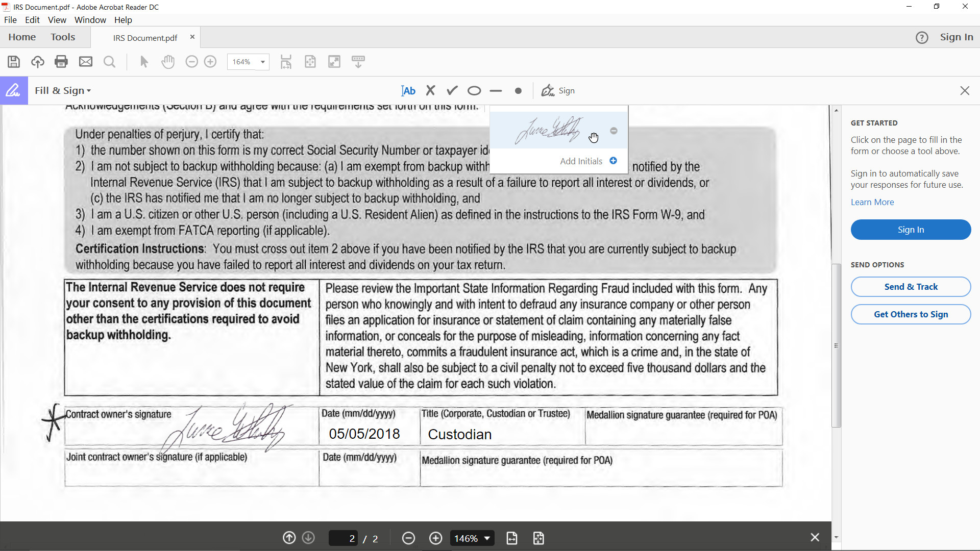This screenshot has height=551, width=980.
Task: Select the Add Text (Ab) tool
Action: 408,91
